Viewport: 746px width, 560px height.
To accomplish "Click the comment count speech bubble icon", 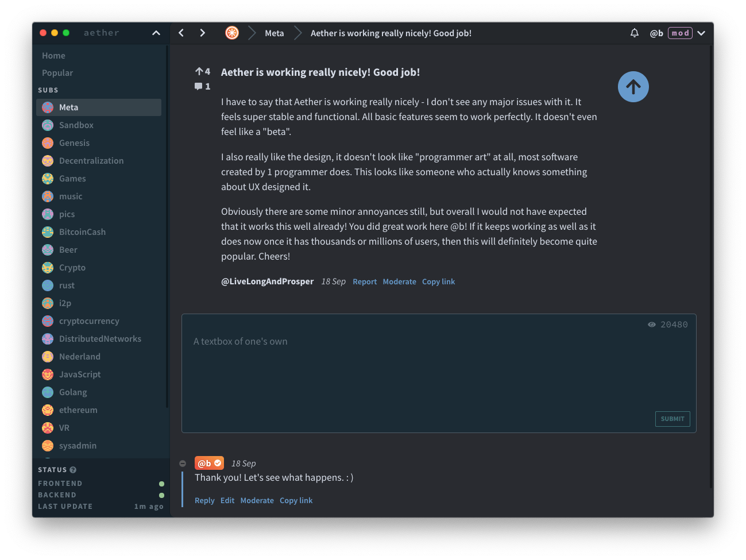I will (198, 87).
